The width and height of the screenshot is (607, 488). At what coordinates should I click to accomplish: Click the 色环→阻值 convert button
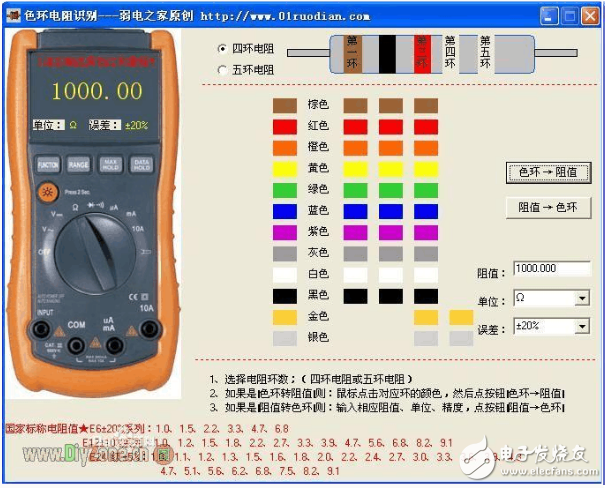[549, 172]
